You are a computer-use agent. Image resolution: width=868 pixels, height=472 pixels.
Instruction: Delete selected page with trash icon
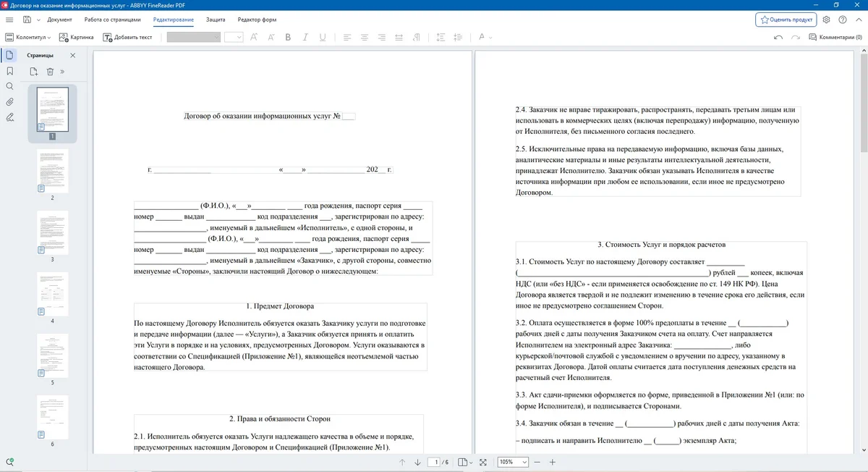tap(50, 72)
